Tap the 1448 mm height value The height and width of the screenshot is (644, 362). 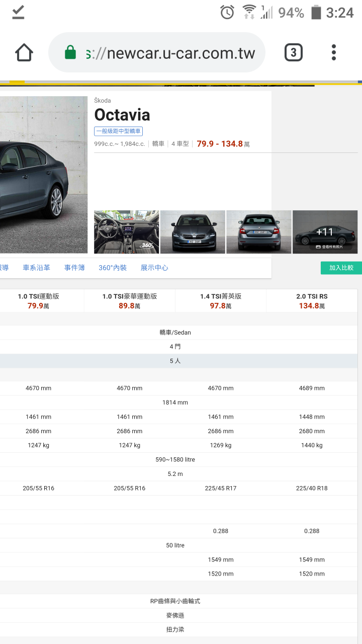(x=312, y=417)
